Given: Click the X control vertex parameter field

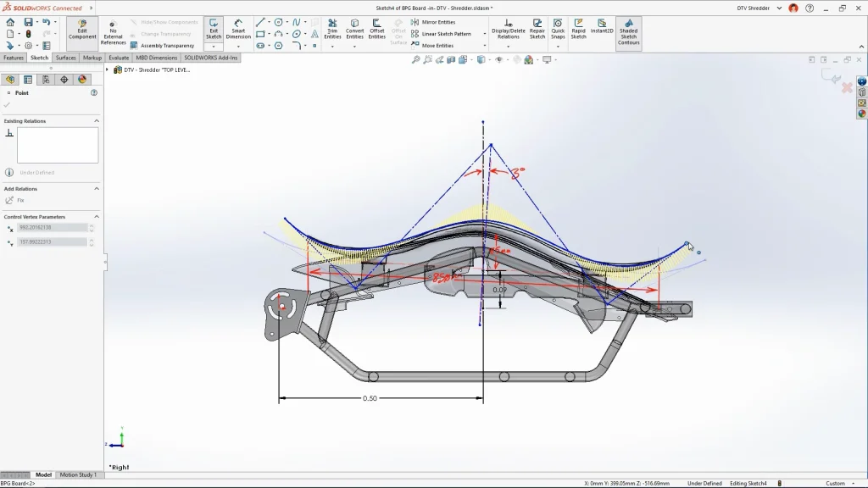Looking at the screenshot, I should pyautogui.click(x=52, y=228).
